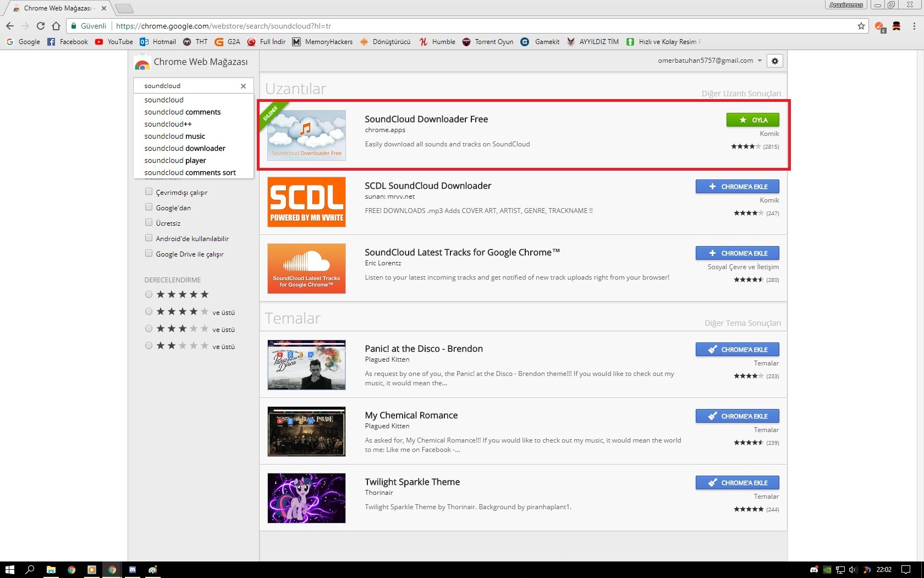Add Twilight Sparkle Theme to Chrome

pyautogui.click(x=738, y=483)
